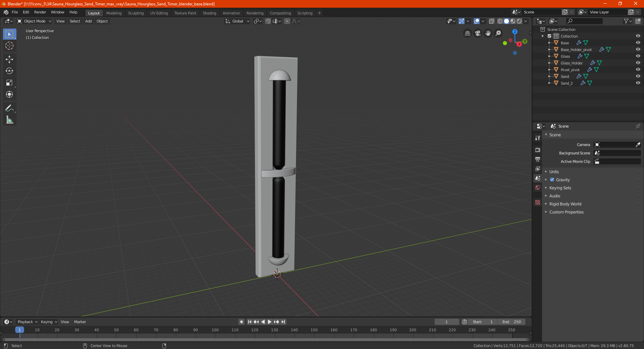The height and width of the screenshot is (349, 644).
Task: Switch to Material Preview shading
Action: (513, 21)
